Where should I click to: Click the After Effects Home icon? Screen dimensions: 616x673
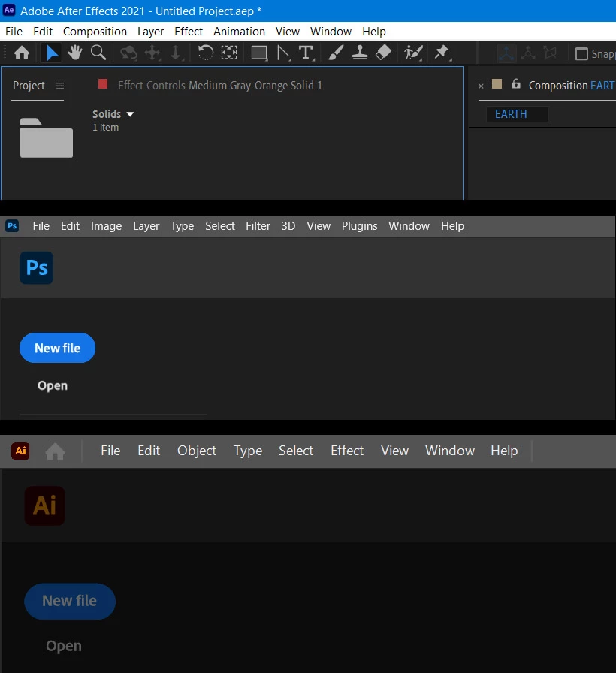tap(22, 53)
